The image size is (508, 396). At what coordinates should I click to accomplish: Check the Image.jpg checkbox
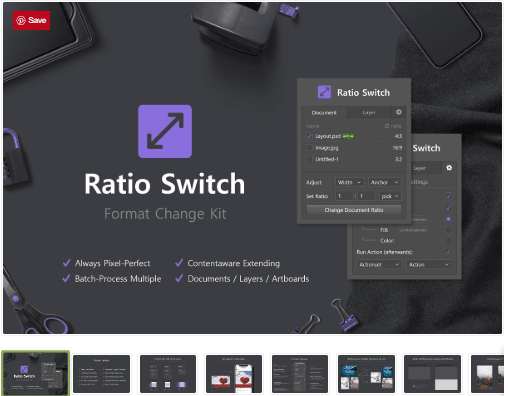[x=309, y=148]
